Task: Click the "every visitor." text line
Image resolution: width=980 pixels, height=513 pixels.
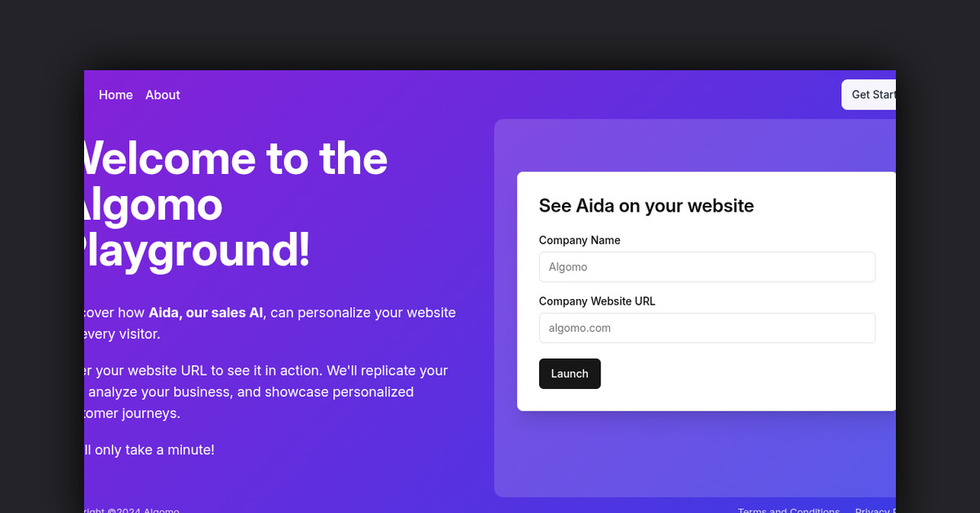Action: click(x=122, y=334)
